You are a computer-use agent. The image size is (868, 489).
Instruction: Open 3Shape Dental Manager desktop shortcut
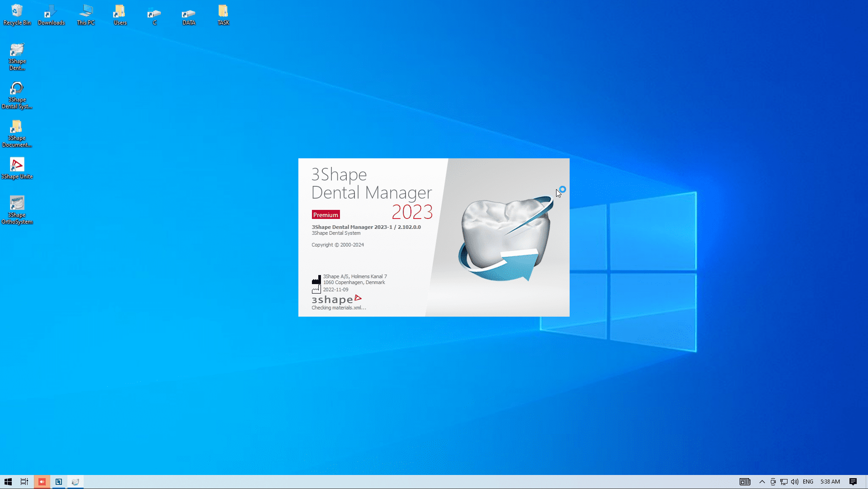(x=17, y=56)
